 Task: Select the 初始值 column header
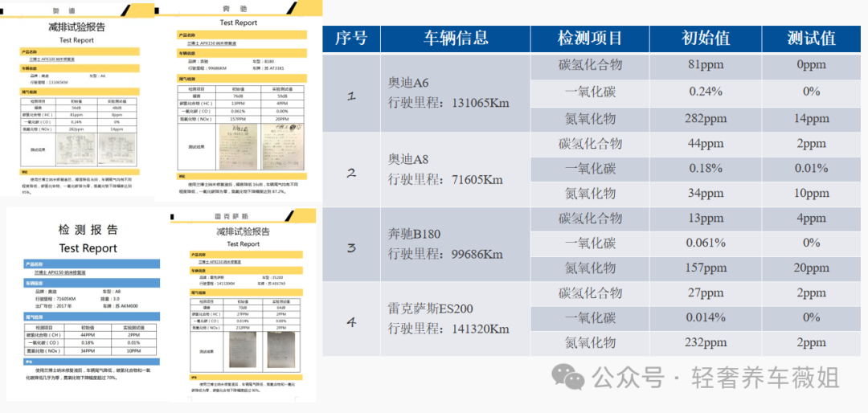tap(706, 39)
